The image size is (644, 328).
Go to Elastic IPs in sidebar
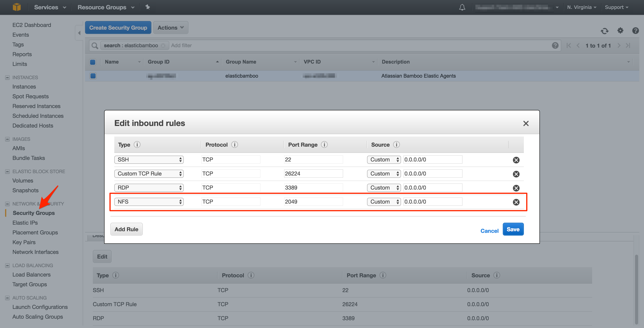coord(25,223)
